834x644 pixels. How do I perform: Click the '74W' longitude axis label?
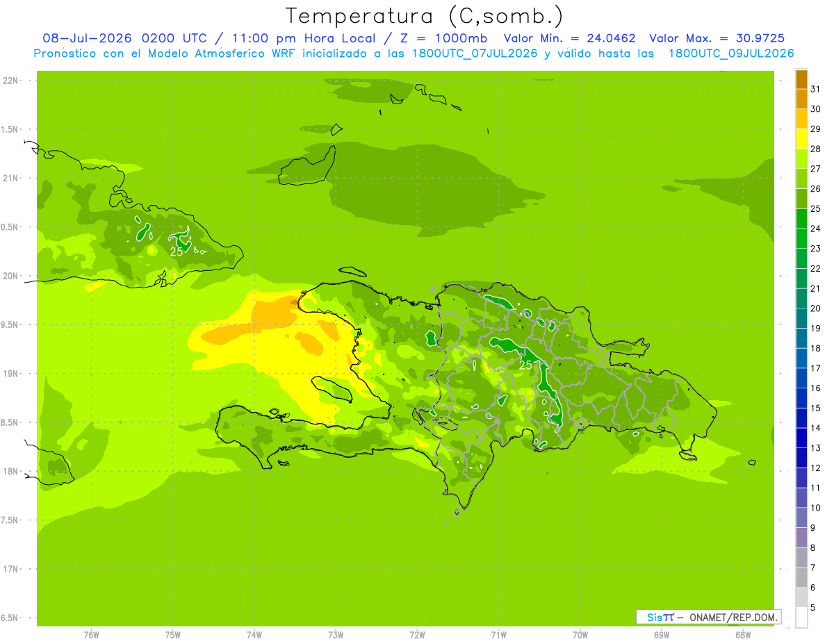click(254, 634)
